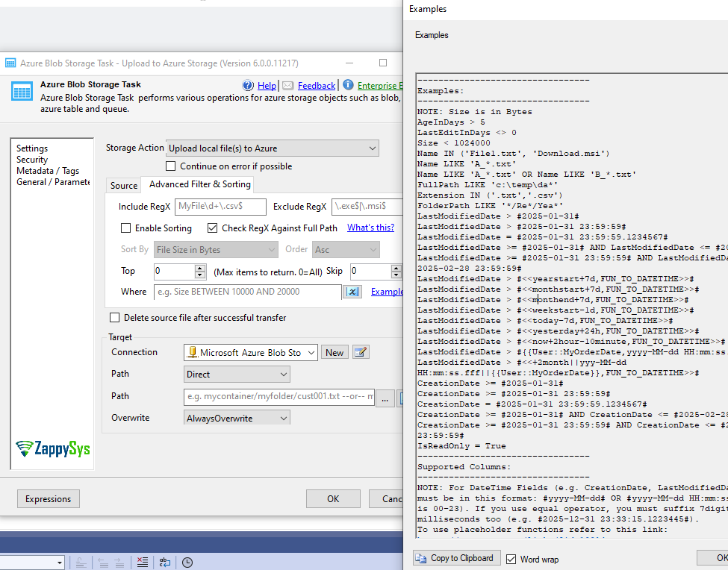This screenshot has height=570, width=728.
Task: Select Metadata / Tags in left panel
Action: 47,171
